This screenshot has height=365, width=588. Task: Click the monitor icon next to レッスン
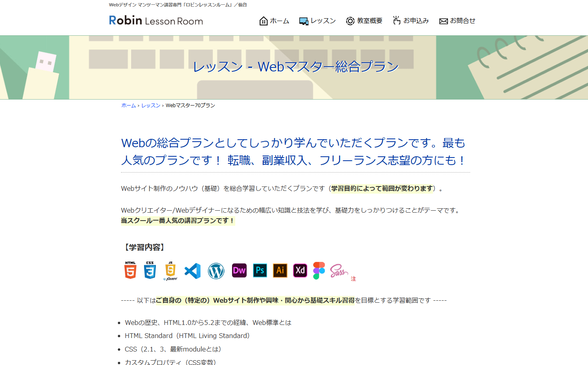coord(304,21)
